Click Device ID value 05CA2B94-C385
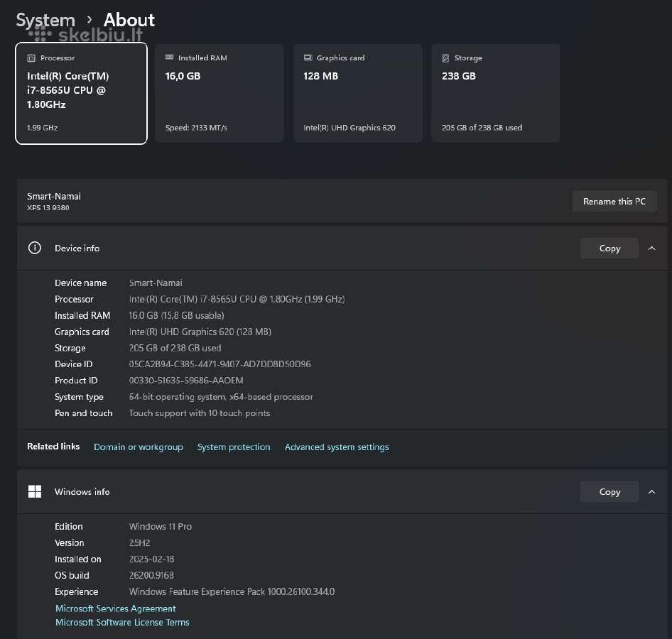Image resolution: width=672 pixels, height=639 pixels. coord(220,364)
